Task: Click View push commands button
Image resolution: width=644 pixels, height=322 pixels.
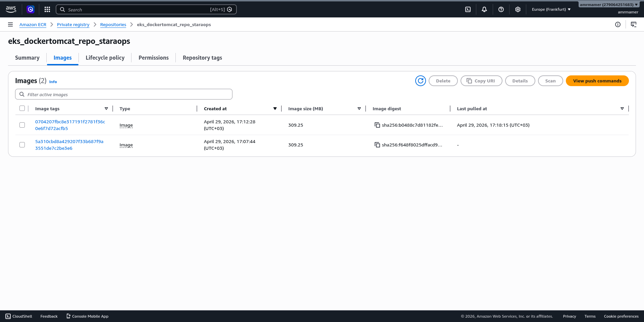Action: click(597, 81)
